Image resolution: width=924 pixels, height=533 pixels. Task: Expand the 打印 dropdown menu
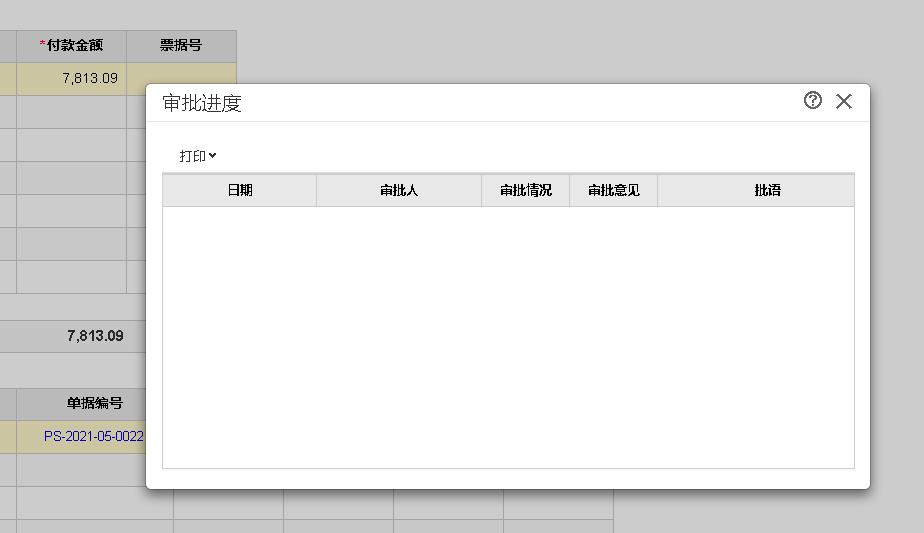(x=198, y=156)
